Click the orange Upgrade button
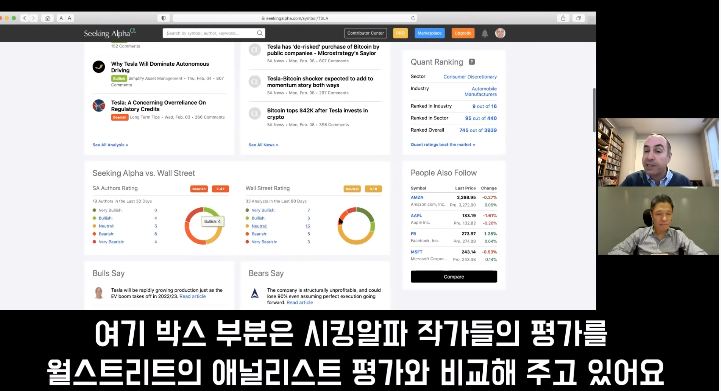This screenshot has height=391, width=721. (x=463, y=33)
